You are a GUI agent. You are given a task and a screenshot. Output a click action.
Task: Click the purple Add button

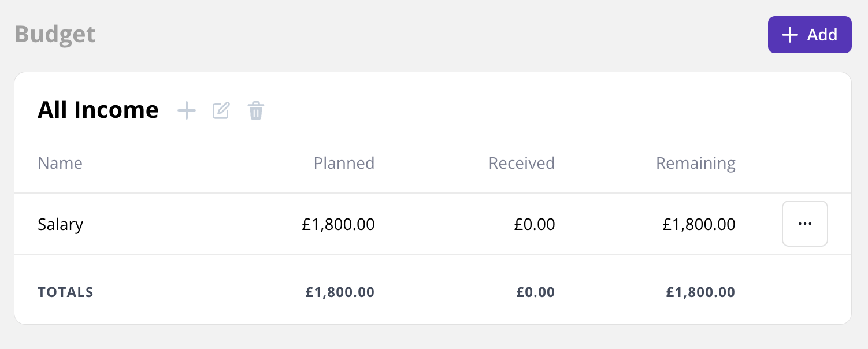click(810, 35)
